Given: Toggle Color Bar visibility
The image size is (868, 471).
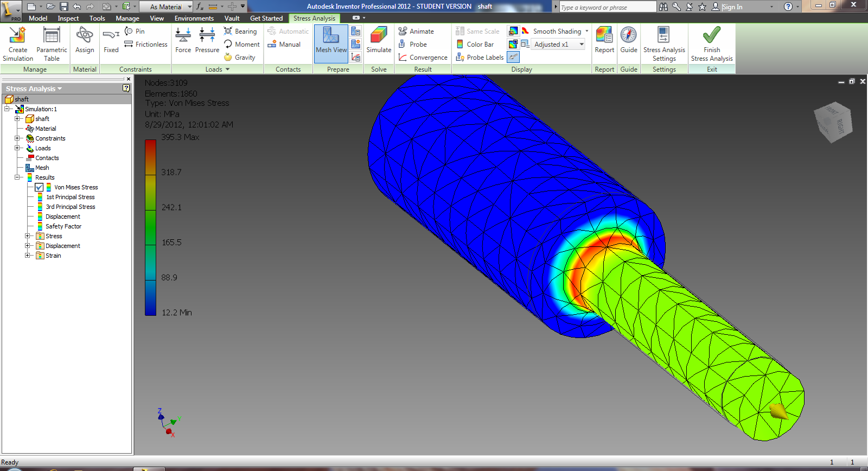Looking at the screenshot, I should coord(475,44).
